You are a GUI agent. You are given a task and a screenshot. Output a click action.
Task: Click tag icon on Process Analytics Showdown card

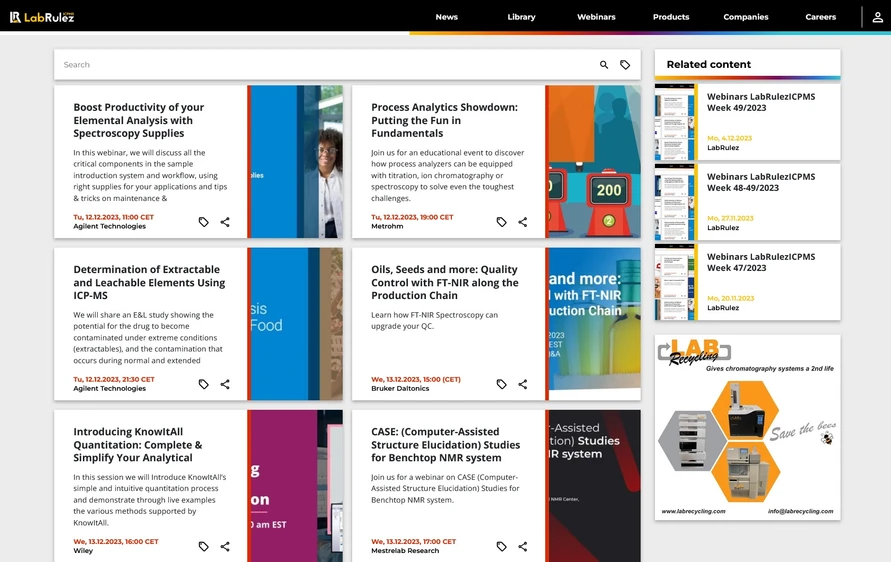(x=501, y=222)
